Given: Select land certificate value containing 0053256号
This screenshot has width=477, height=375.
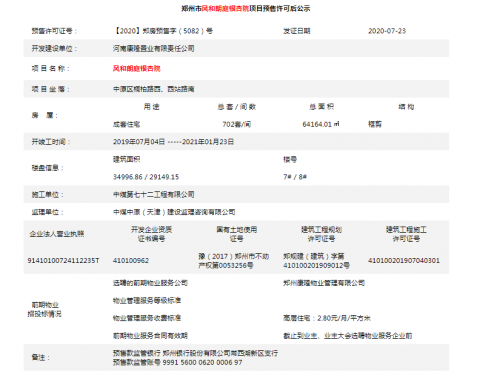Looking at the screenshot, I should point(234,261).
